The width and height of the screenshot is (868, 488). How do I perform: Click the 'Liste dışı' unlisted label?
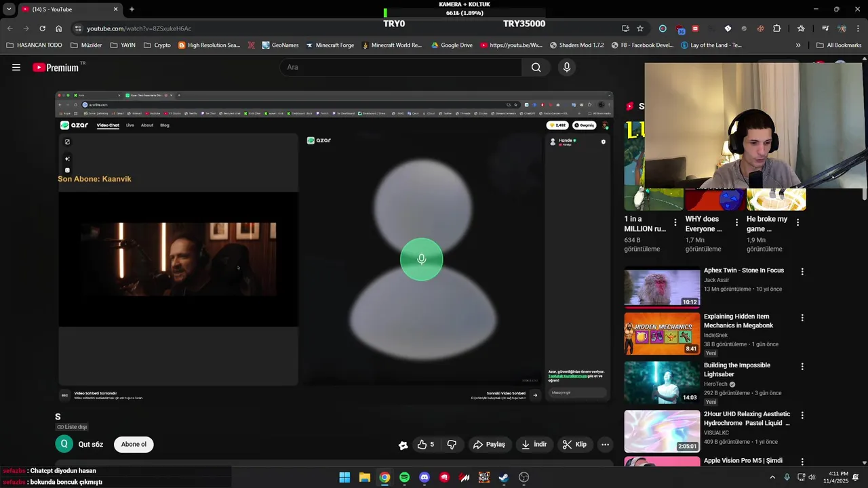tap(72, 427)
